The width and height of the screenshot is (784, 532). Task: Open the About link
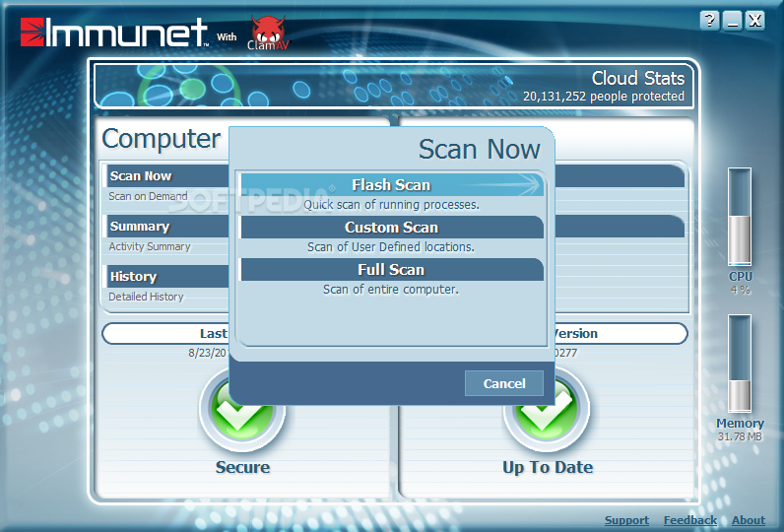point(749,520)
